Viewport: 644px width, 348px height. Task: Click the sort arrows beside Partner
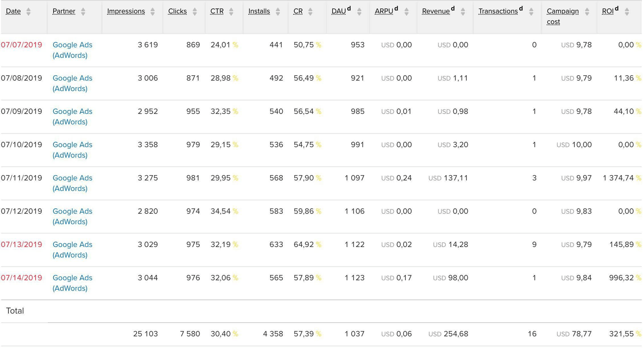83,12
